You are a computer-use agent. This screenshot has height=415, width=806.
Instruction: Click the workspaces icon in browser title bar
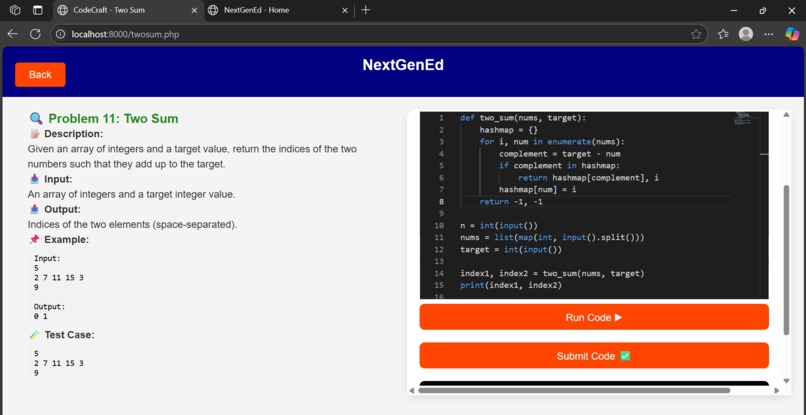pyautogui.click(x=15, y=10)
